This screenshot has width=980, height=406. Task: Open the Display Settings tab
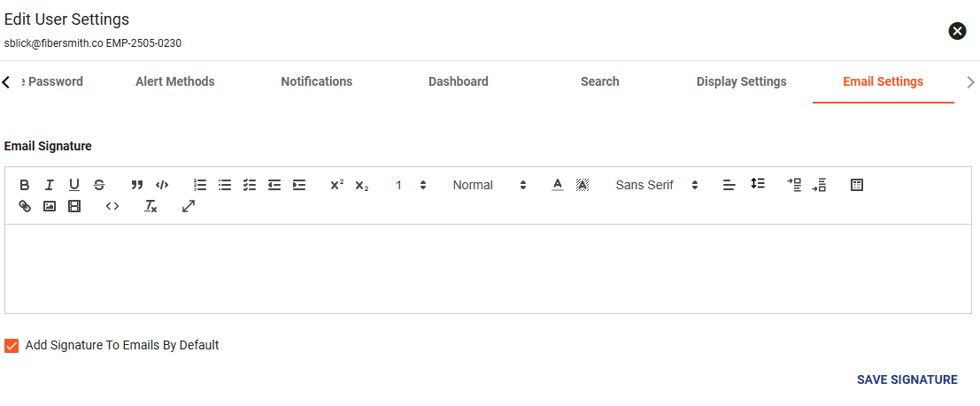click(741, 82)
